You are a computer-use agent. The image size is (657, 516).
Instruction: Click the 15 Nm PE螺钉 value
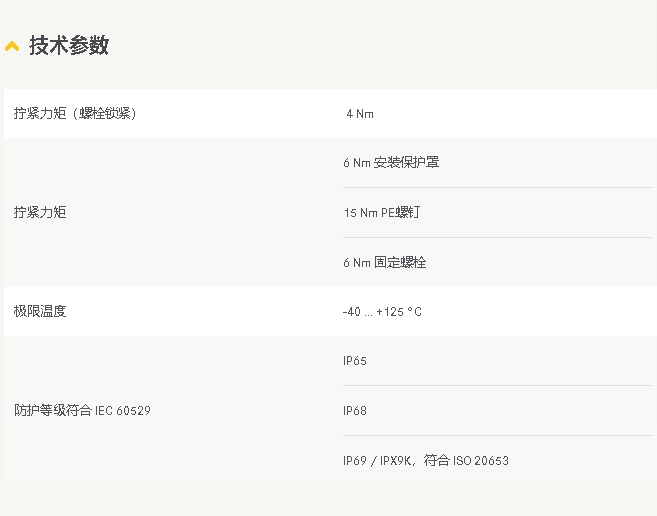pyautogui.click(x=382, y=213)
